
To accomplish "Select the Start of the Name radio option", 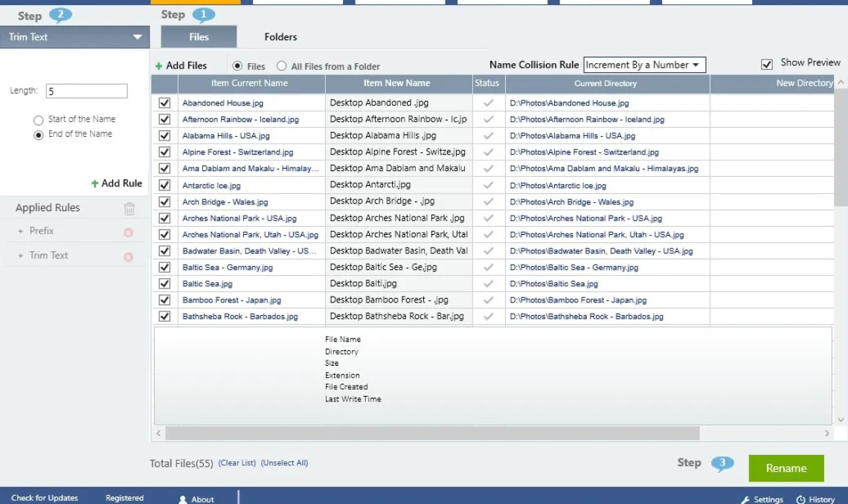I will point(38,120).
